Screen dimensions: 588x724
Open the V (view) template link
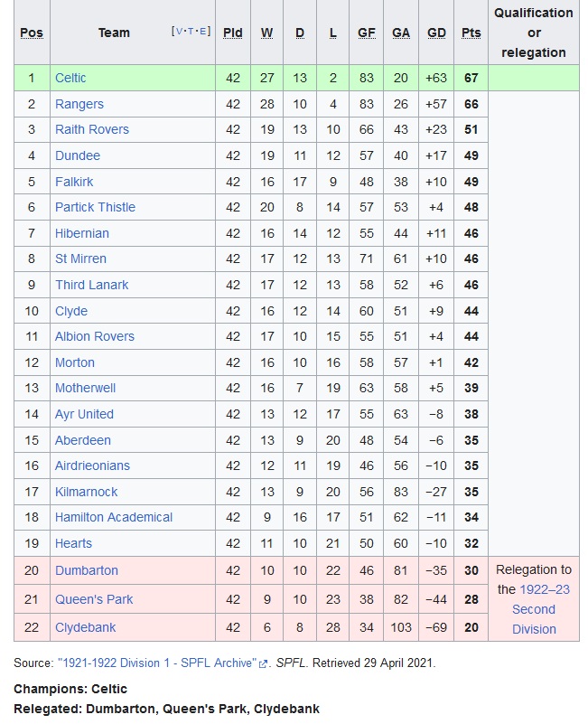[179, 31]
